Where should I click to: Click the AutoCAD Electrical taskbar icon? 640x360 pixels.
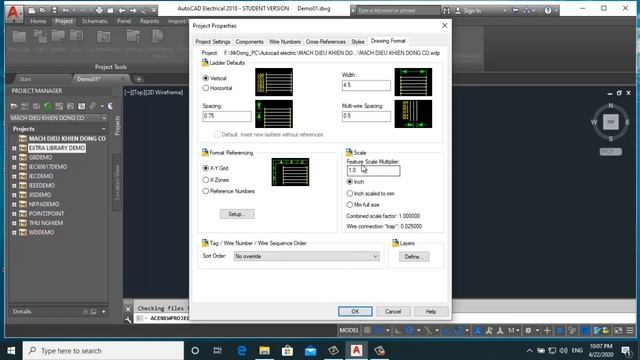coord(356,351)
